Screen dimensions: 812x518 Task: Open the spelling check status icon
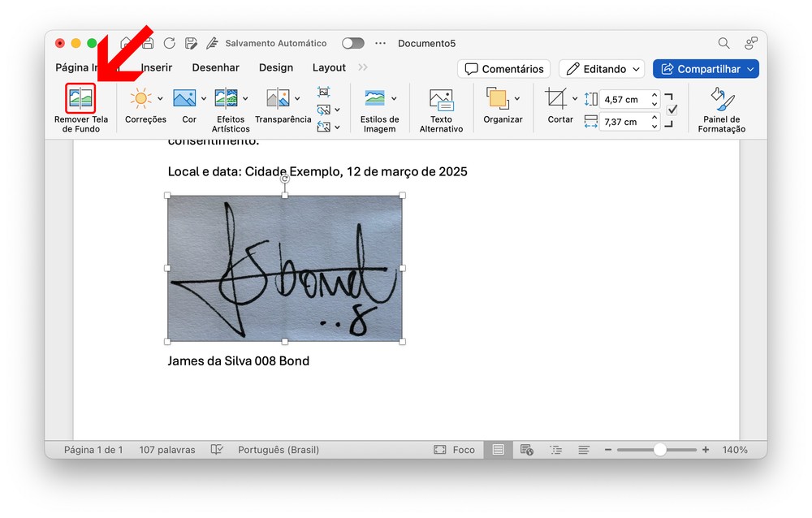217,450
